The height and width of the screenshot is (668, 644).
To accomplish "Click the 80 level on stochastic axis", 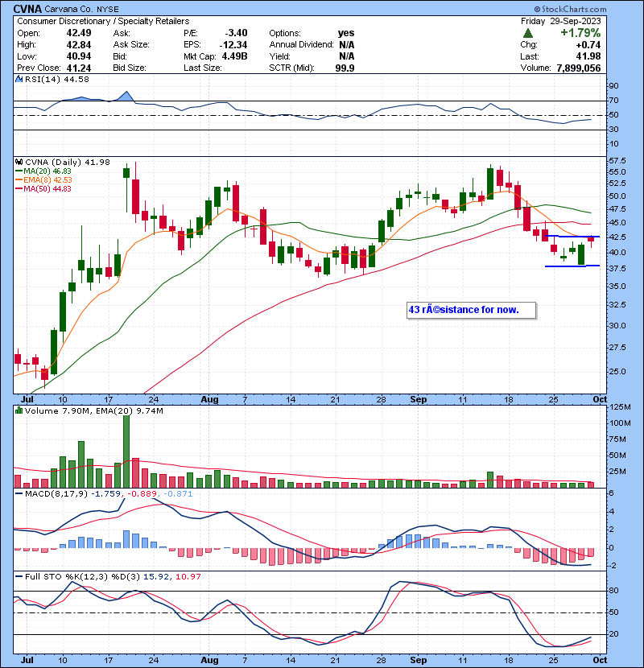I will pyautogui.click(x=613, y=591).
